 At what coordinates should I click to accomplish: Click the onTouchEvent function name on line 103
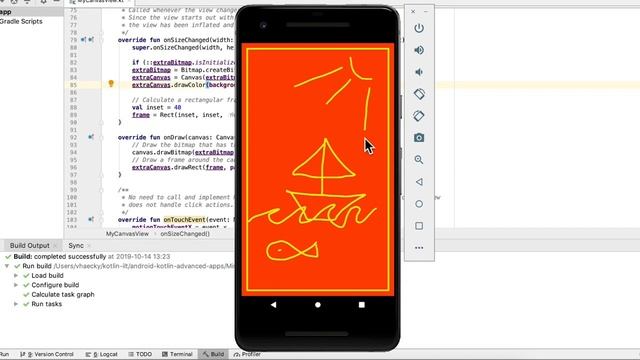184,220
